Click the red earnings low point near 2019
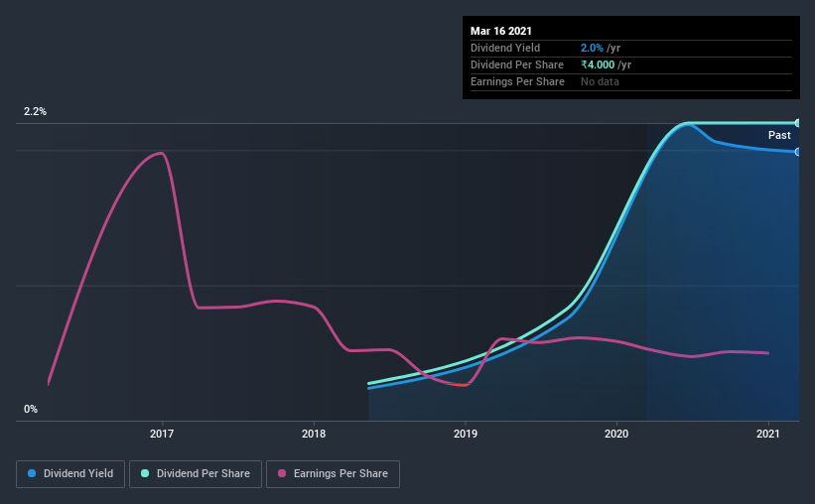This screenshot has width=815, height=504. pyautogui.click(x=463, y=385)
